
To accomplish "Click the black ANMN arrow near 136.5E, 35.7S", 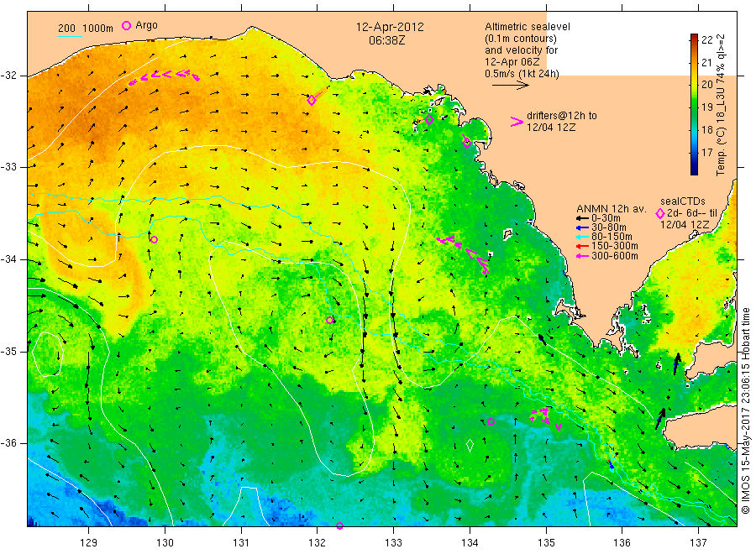I will click(660, 419).
